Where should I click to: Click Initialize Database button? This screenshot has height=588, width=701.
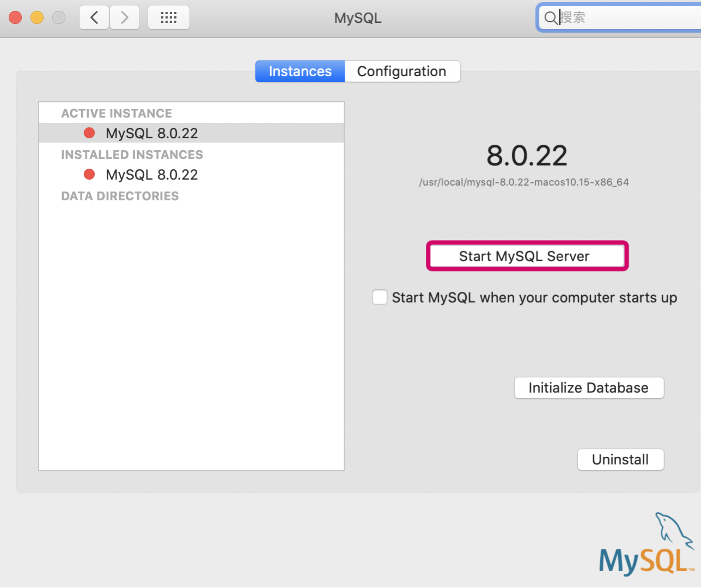(589, 388)
